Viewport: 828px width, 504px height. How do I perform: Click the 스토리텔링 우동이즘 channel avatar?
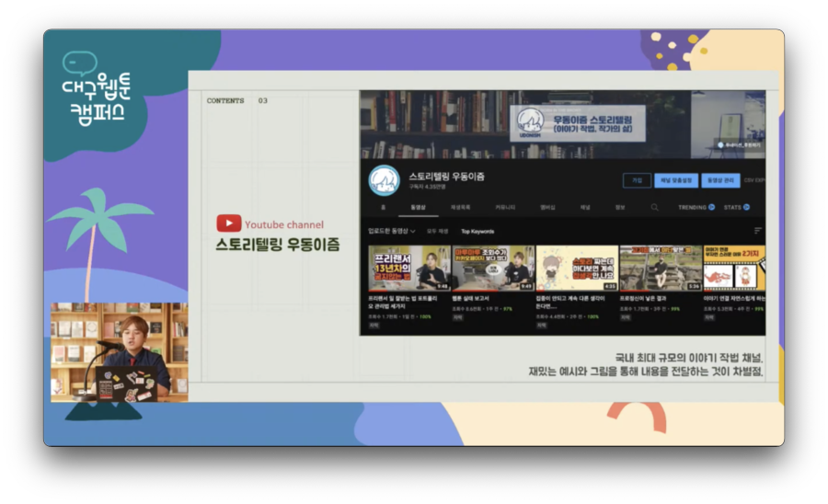coord(384,180)
